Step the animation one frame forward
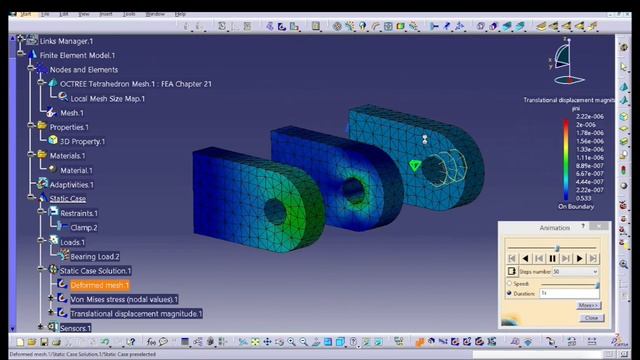This screenshot has width=640, height=360. pos(566,258)
